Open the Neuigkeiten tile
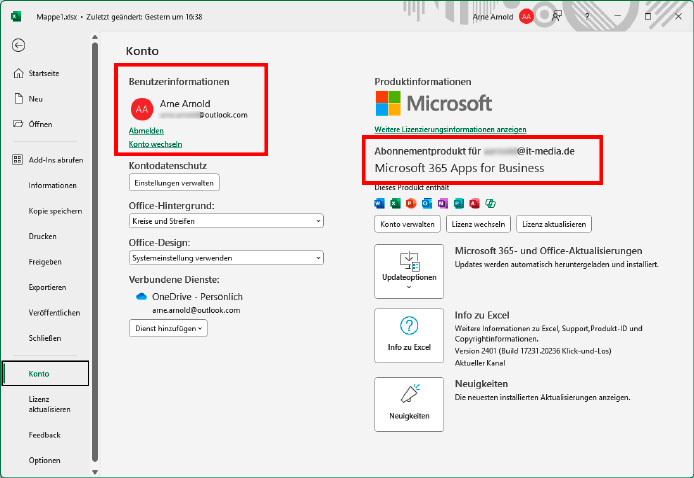 (409, 404)
